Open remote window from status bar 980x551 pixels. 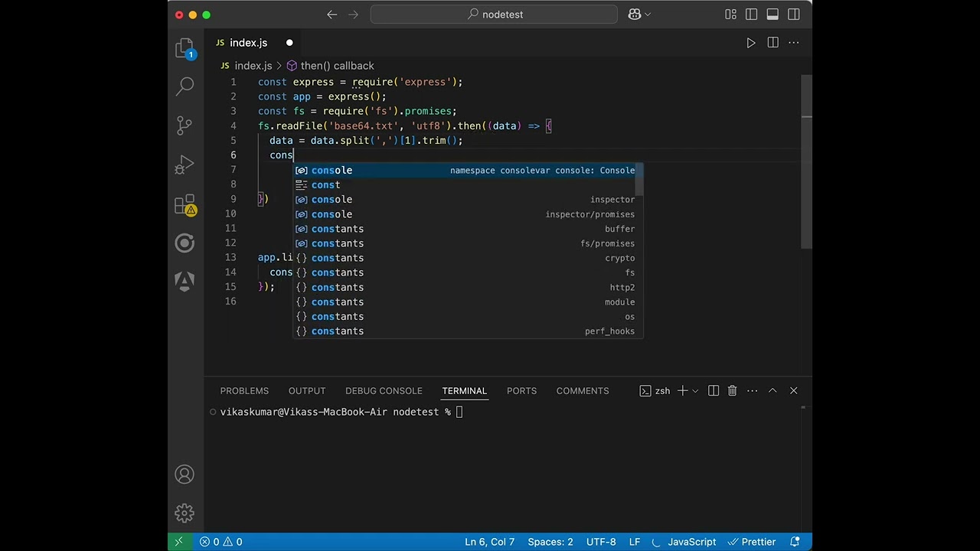pos(179,542)
